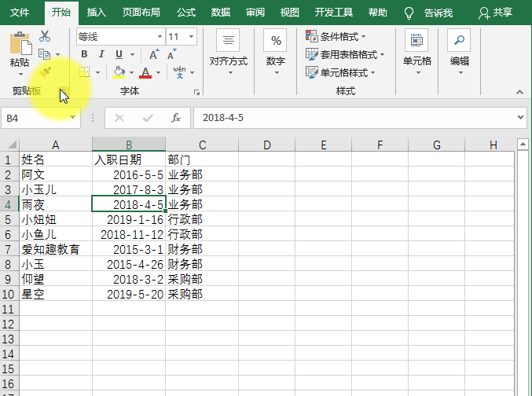Open the 单元格 cells group
The image size is (532, 396).
[x=417, y=52]
